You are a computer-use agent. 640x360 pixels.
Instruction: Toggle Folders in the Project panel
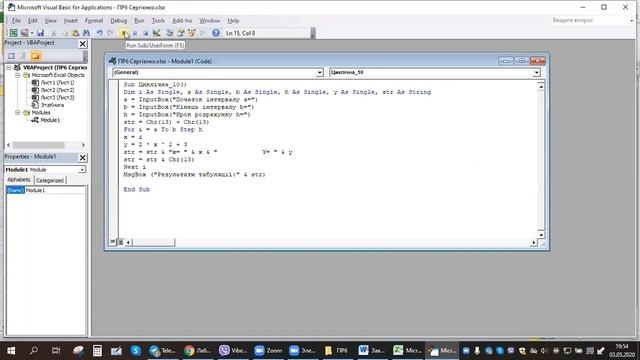36,56
